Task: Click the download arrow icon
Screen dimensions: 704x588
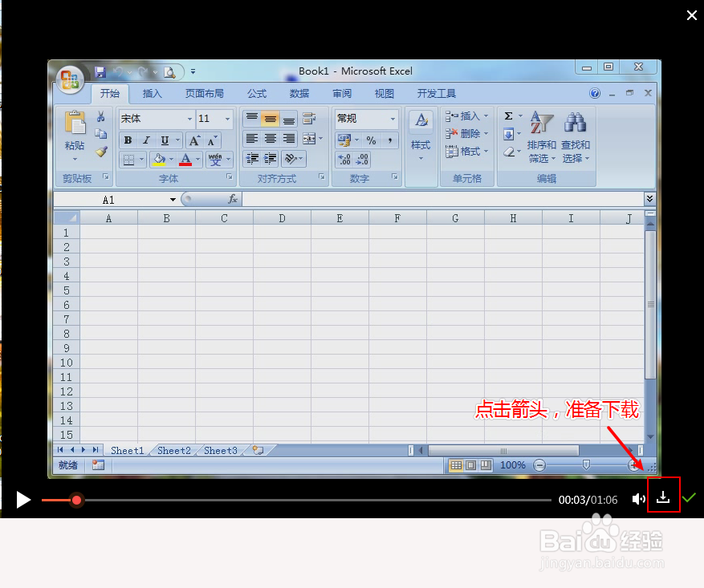Action: click(x=663, y=497)
